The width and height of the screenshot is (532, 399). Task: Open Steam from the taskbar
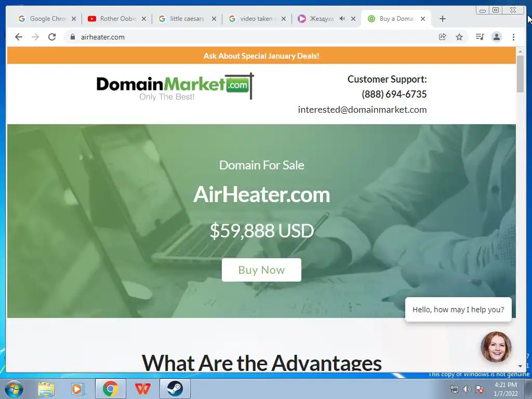tap(175, 389)
